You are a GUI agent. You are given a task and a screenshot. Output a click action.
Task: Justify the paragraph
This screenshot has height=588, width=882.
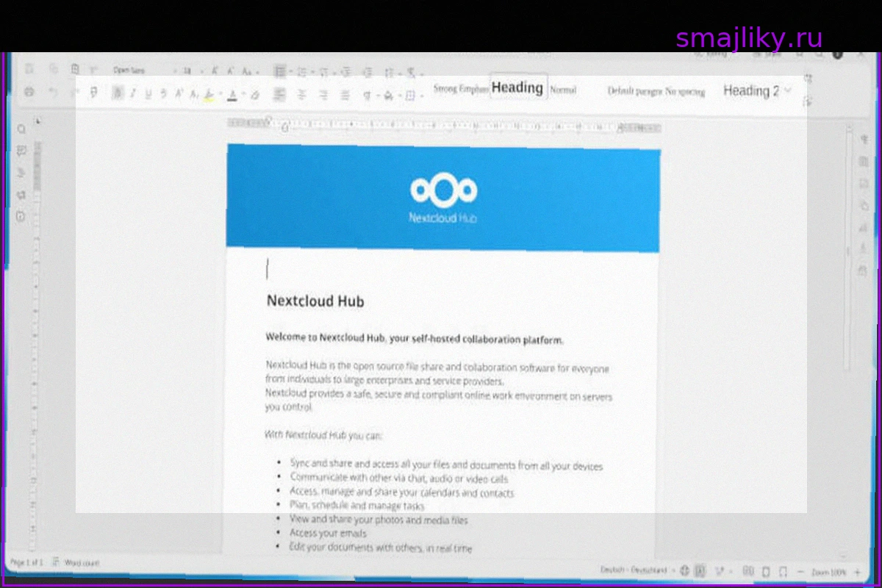(x=345, y=95)
